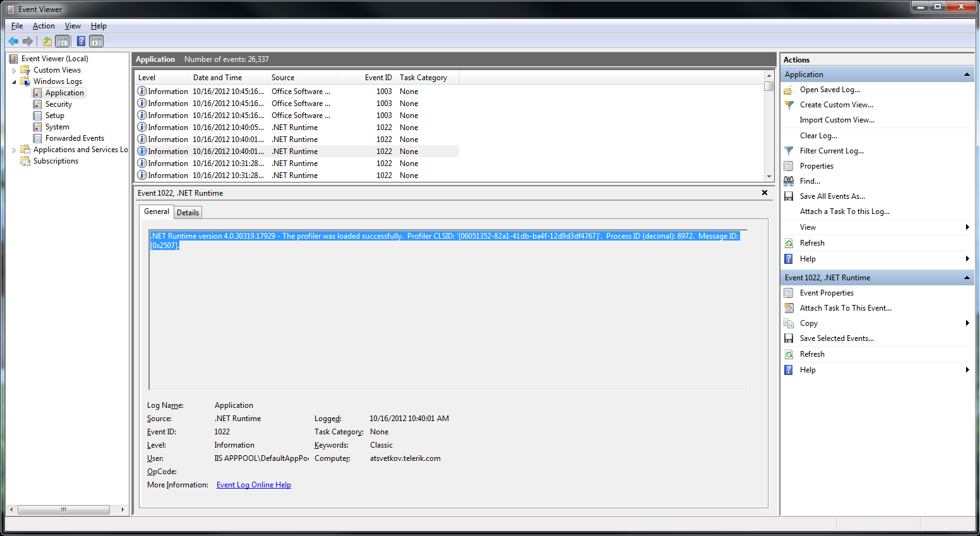Click Clear Log action
Viewport: 980px width, 536px height.
click(818, 136)
